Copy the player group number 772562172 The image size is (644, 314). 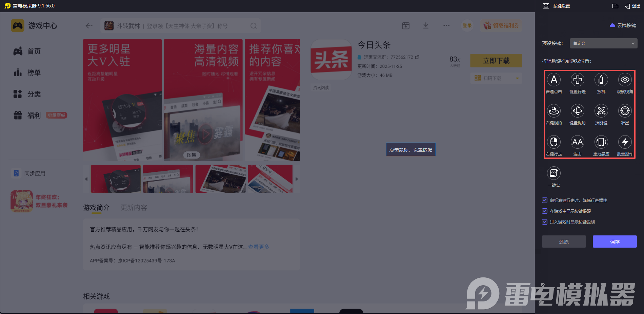tap(417, 57)
